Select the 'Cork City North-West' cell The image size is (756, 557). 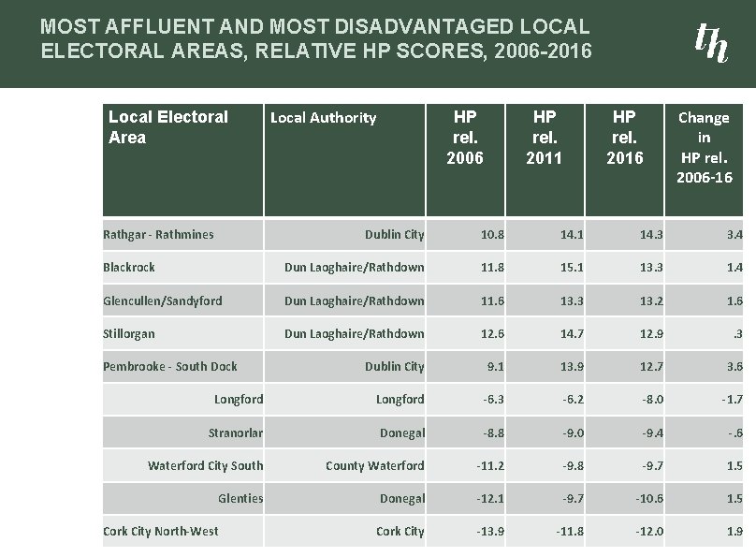183,531
